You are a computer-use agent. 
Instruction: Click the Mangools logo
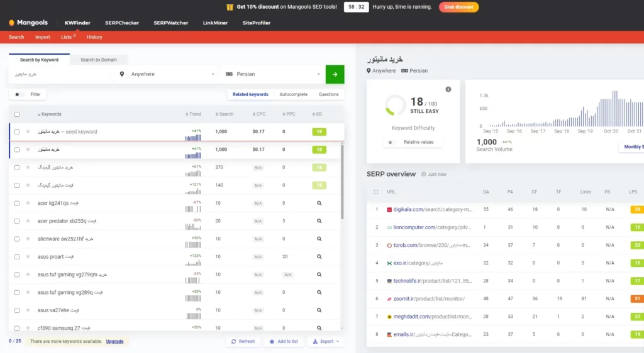click(28, 23)
